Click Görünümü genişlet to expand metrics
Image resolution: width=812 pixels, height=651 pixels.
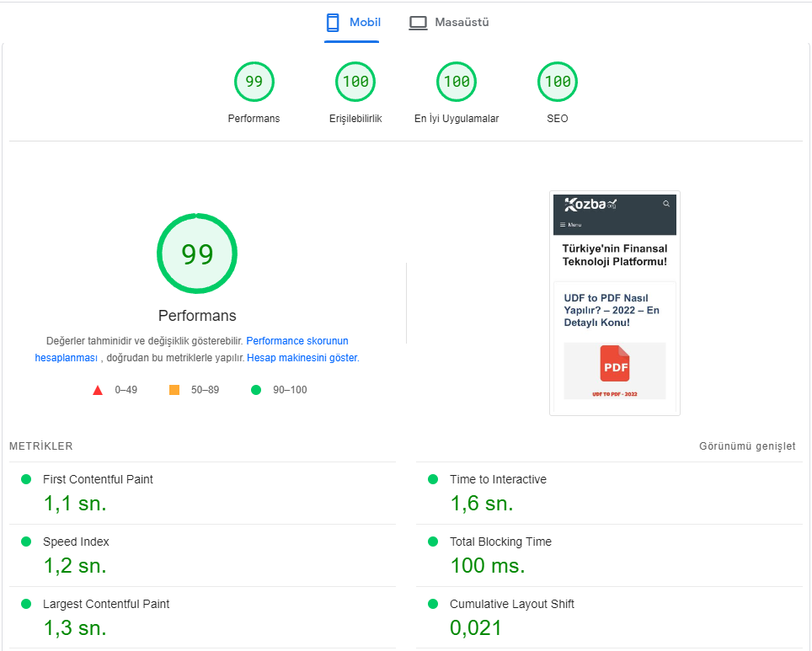[x=747, y=446]
